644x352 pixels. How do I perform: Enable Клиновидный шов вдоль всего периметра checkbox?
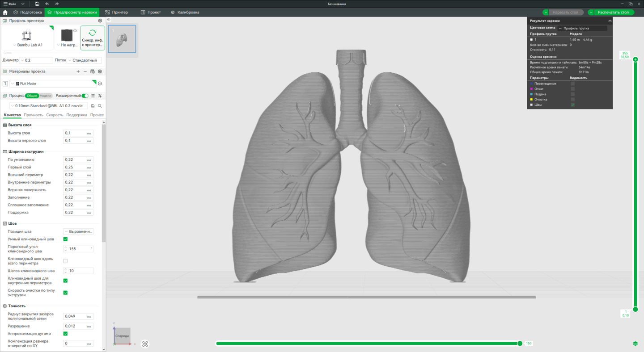(65, 261)
